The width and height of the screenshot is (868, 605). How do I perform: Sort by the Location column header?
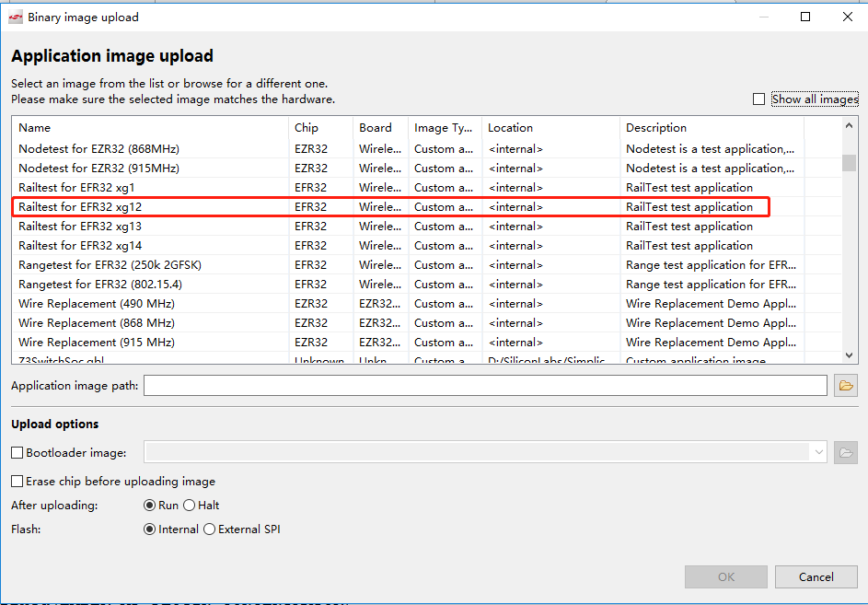(x=550, y=128)
